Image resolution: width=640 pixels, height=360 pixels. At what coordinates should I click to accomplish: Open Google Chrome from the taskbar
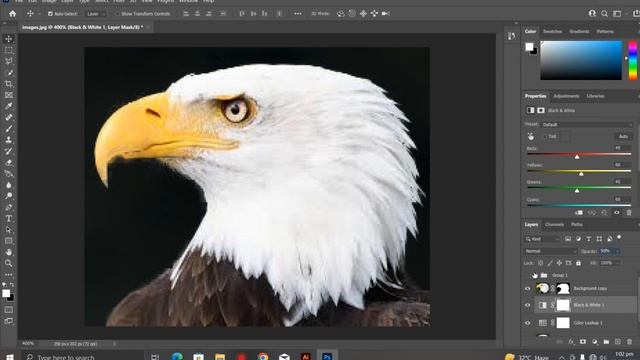(x=263, y=357)
